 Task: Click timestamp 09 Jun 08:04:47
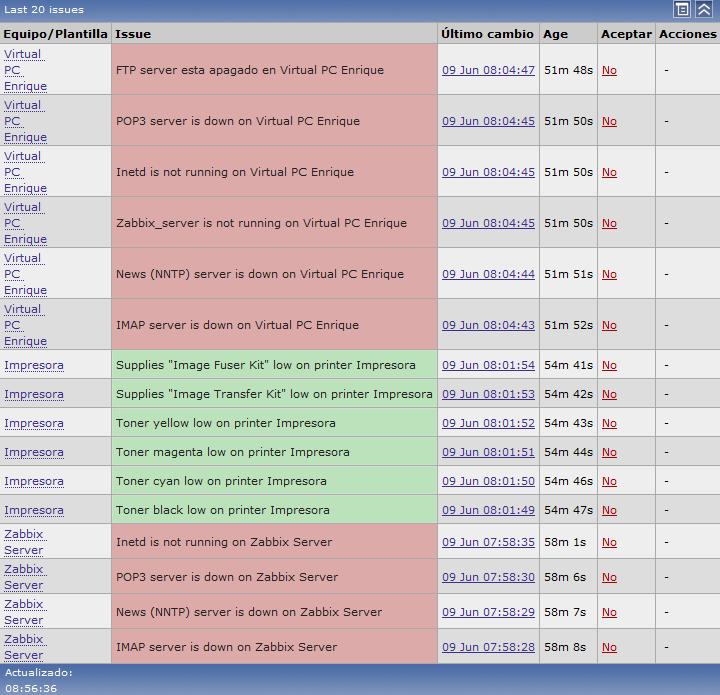point(488,71)
